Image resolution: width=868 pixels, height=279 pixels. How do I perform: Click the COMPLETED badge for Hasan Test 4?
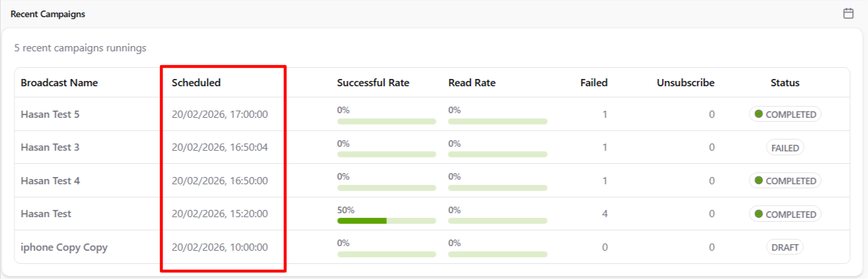[785, 181]
